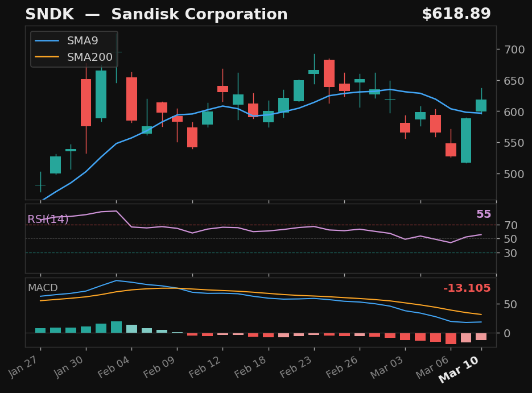This screenshot has width=532, height=393.
Task: Toggle the SMA9 line in the legend
Action: click(82, 40)
